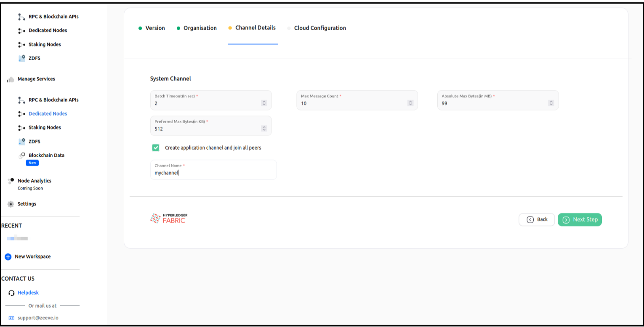Click the Helpdesk headset icon
Screen dimensions: 644x327
point(11,293)
